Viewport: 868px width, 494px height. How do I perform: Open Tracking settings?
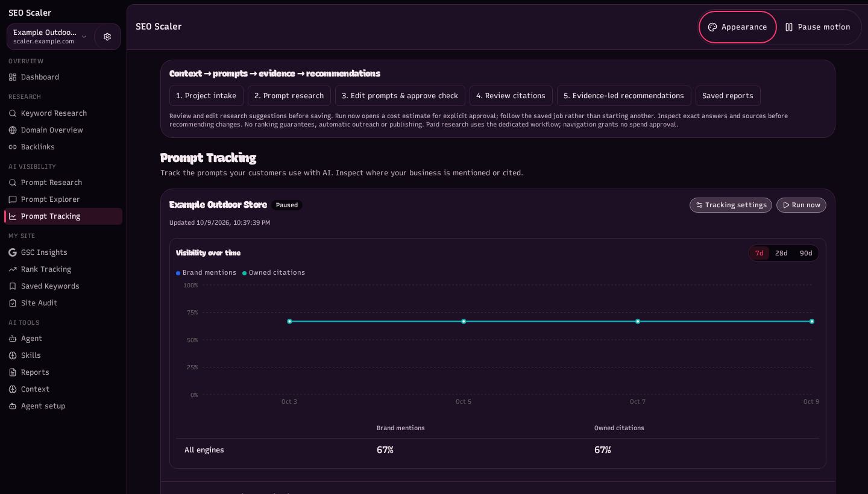tap(731, 205)
